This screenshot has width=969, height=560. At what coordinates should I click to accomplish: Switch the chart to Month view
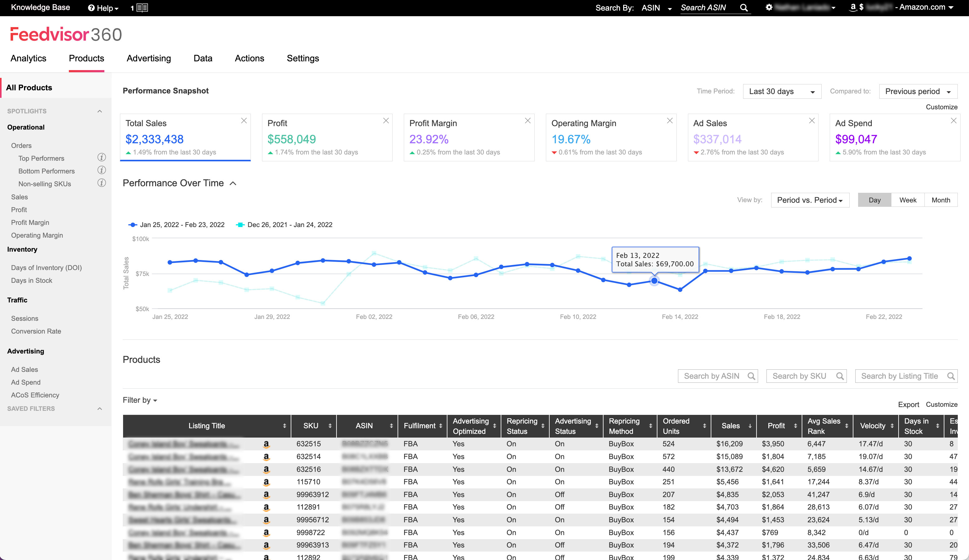[941, 200]
